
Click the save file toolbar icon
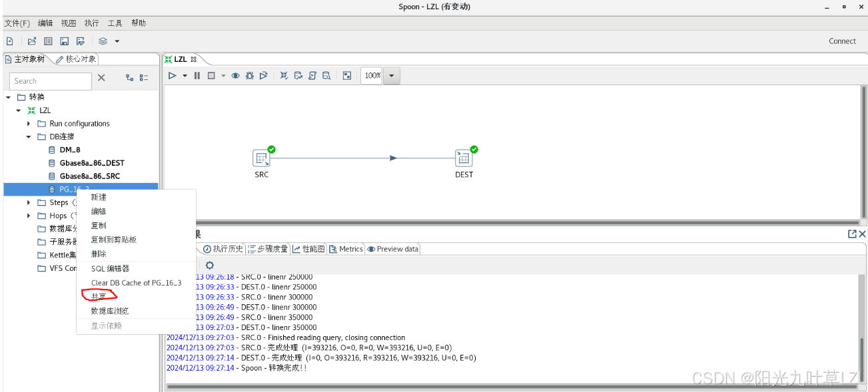click(65, 41)
